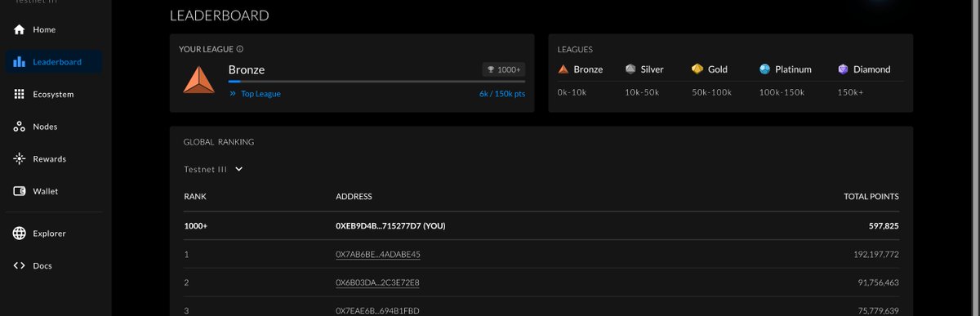Expand the Testnet III dropdown
Viewport: 980px width, 316px height.
click(x=214, y=169)
